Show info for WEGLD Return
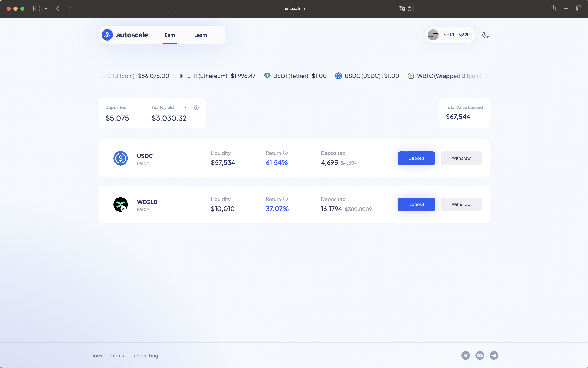This screenshot has width=588, height=368. point(285,199)
